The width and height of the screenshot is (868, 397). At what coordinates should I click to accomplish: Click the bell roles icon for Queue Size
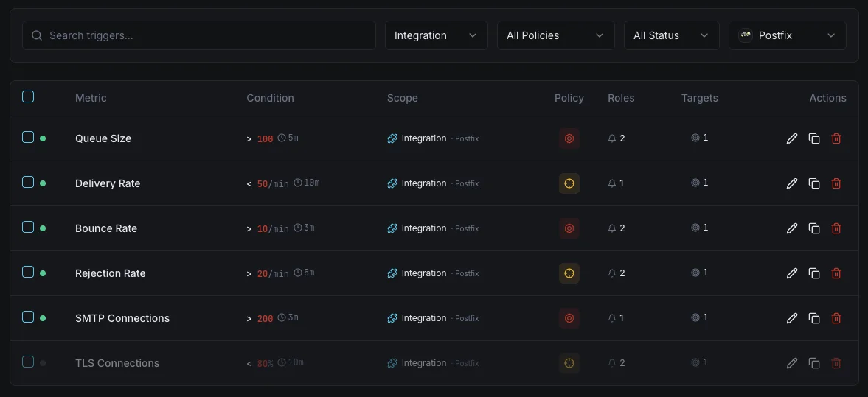tap(611, 138)
